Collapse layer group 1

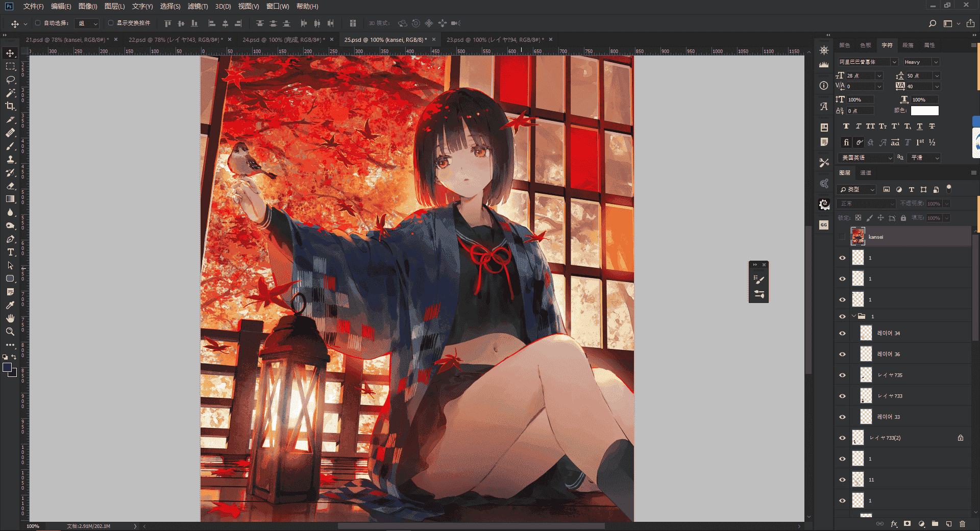853,316
